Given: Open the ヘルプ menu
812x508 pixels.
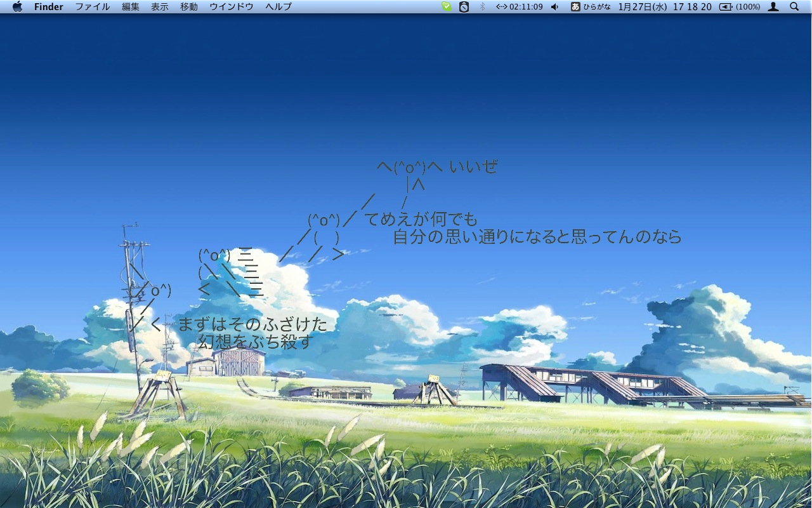Looking at the screenshot, I should pyautogui.click(x=278, y=7).
